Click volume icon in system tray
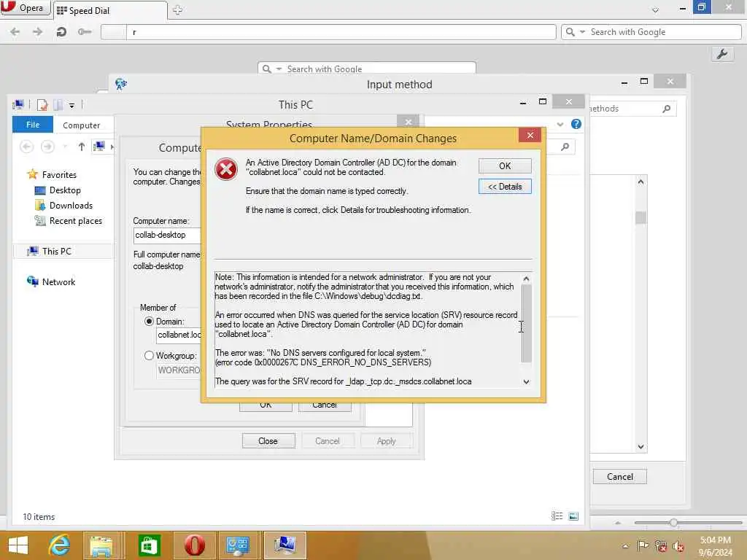 (678, 546)
